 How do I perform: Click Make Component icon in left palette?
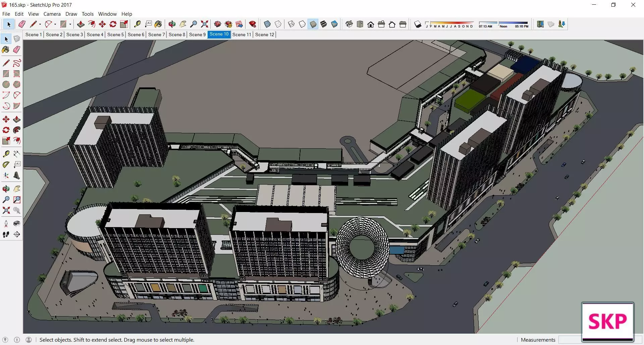17,39
